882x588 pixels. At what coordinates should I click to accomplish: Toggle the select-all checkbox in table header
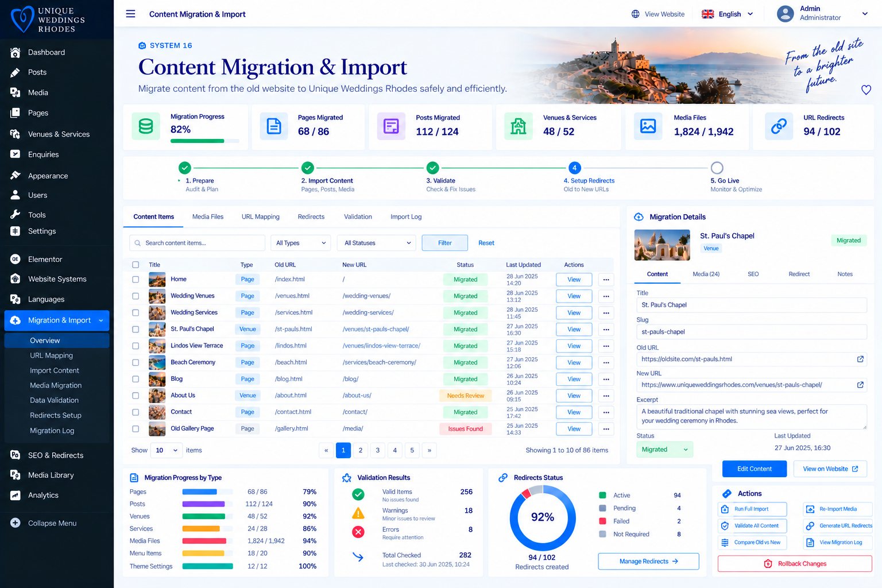pos(136,265)
